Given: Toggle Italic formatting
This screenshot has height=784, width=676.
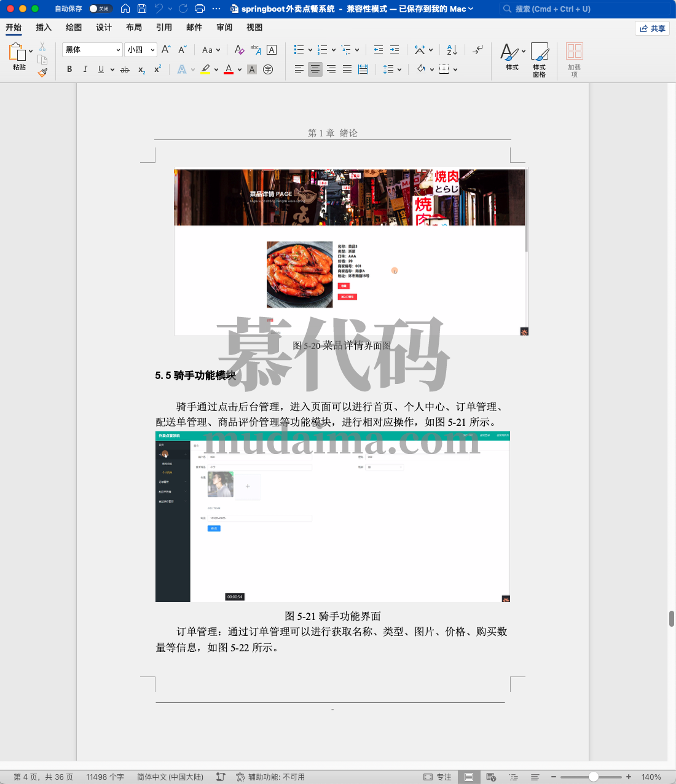Looking at the screenshot, I should [x=85, y=69].
